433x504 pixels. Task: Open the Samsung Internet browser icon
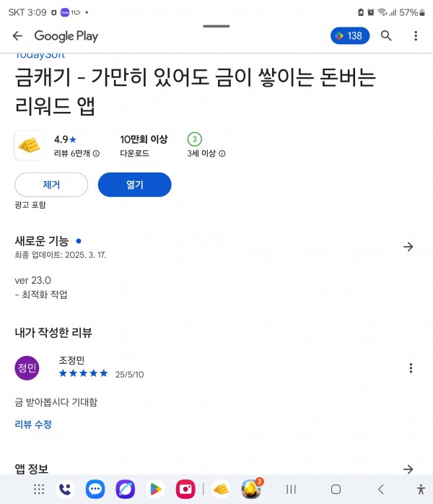(x=126, y=490)
